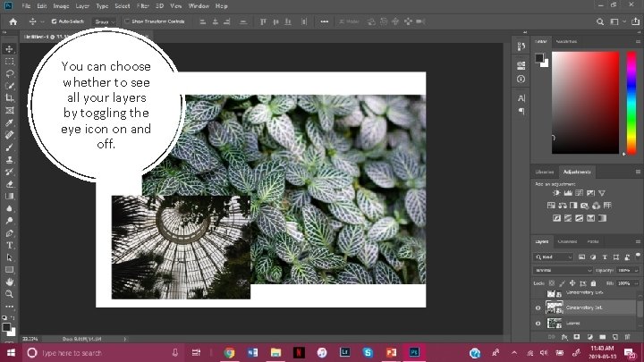
Task: Select the Gradient tool
Action: tap(9, 196)
